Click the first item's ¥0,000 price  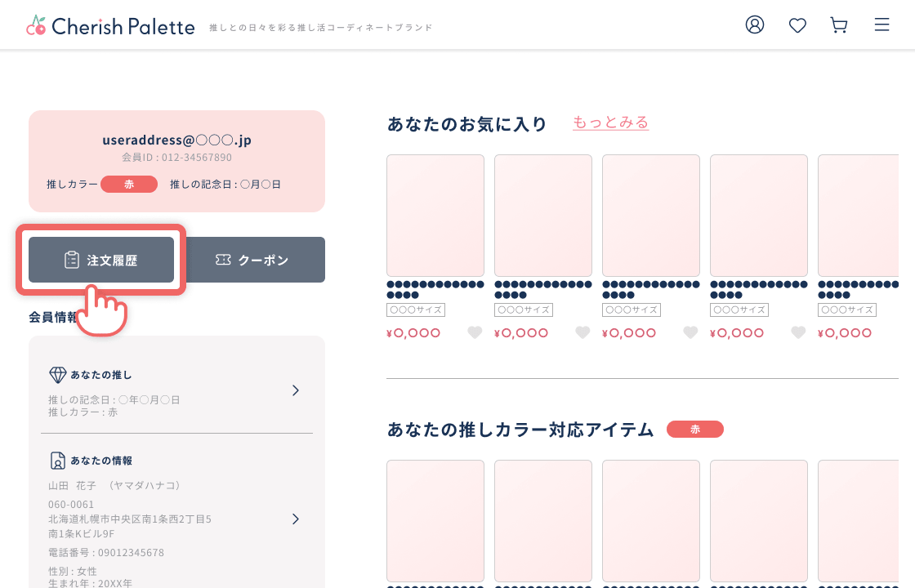(413, 333)
